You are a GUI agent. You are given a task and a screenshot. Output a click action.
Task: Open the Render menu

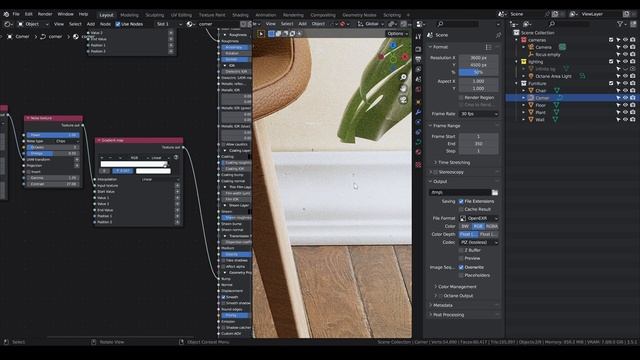45,14
